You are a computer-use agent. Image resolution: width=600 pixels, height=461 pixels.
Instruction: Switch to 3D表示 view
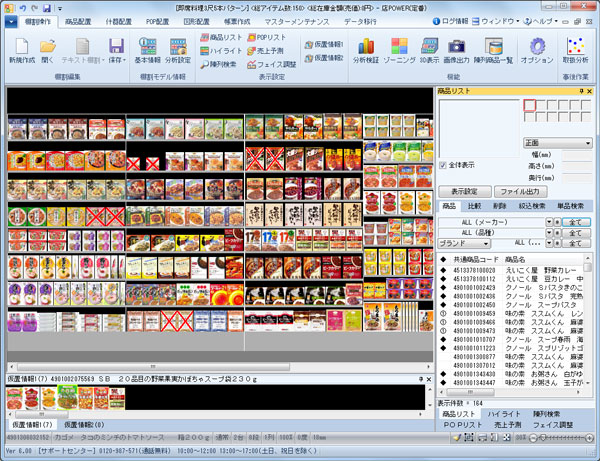(429, 50)
